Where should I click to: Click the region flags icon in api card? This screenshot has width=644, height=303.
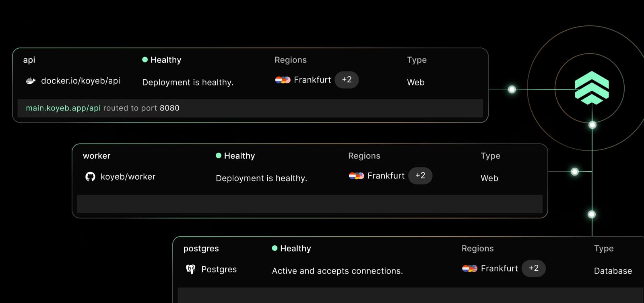coord(283,80)
